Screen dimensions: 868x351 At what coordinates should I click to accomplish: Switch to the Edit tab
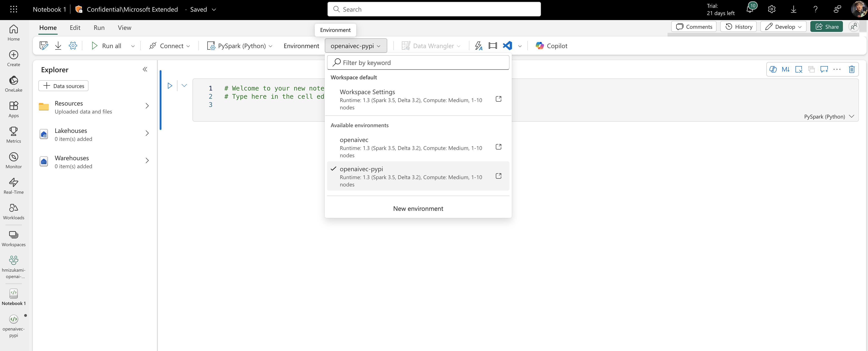pos(75,28)
